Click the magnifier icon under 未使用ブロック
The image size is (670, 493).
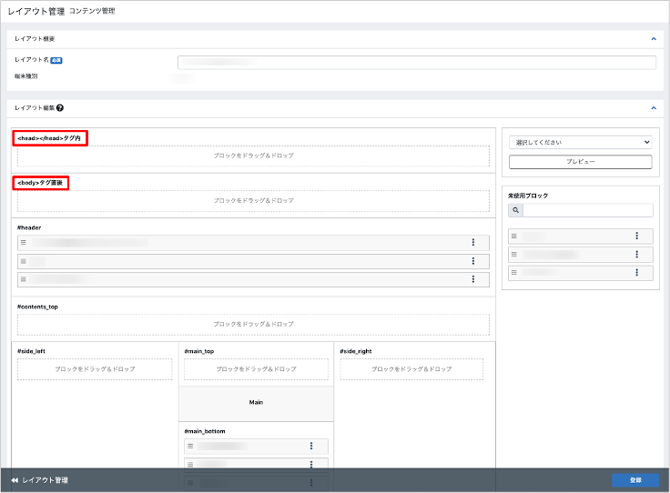[x=515, y=211]
